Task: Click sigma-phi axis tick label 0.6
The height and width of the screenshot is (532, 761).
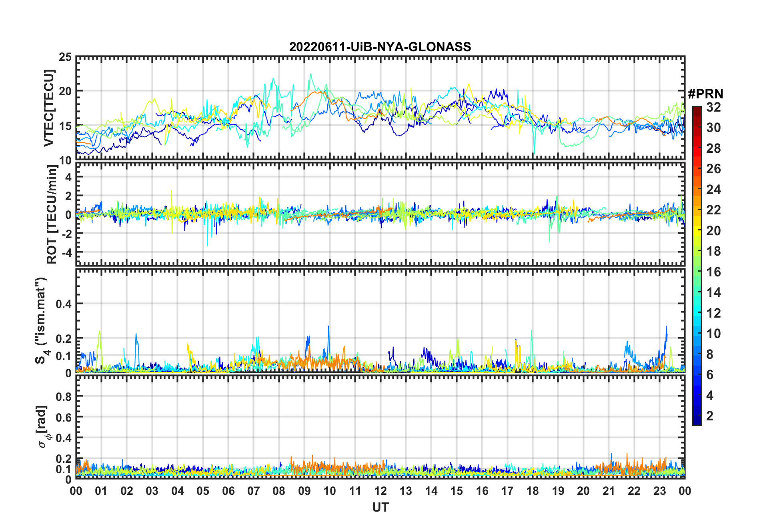Action: [64, 417]
